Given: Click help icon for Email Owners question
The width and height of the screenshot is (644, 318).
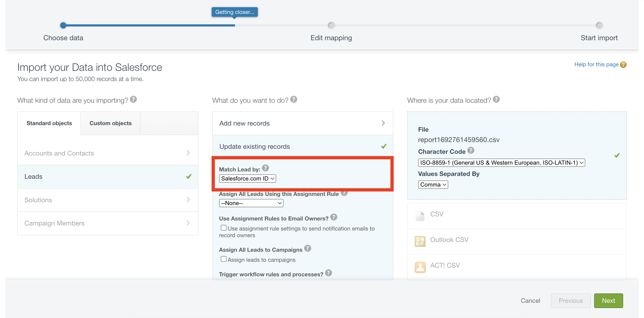Looking at the screenshot, I should 334,217.
